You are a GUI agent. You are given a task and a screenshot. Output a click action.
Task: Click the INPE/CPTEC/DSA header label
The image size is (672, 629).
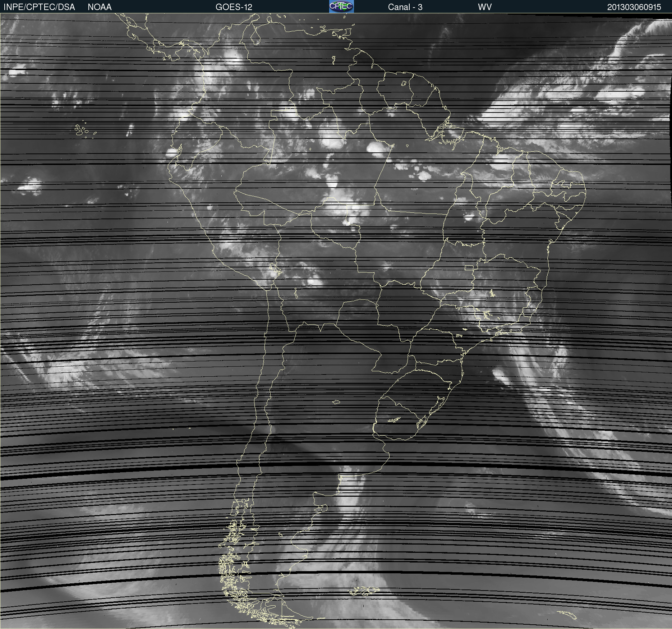[x=39, y=7]
